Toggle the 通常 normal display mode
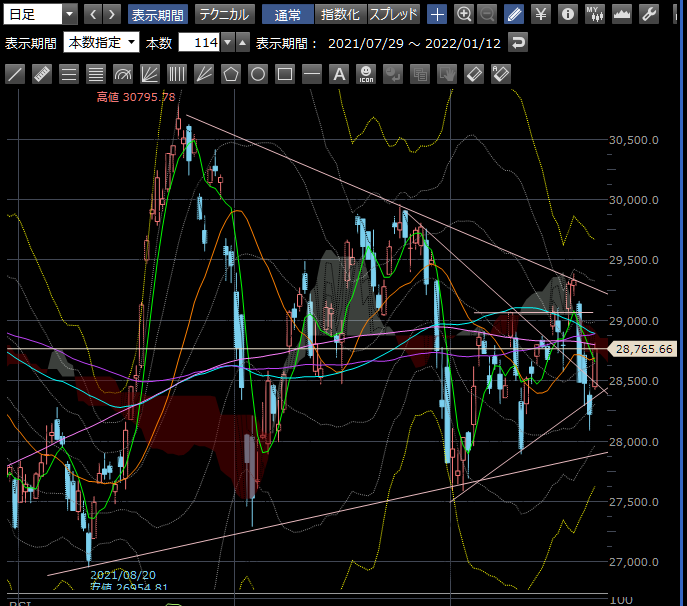 point(287,14)
